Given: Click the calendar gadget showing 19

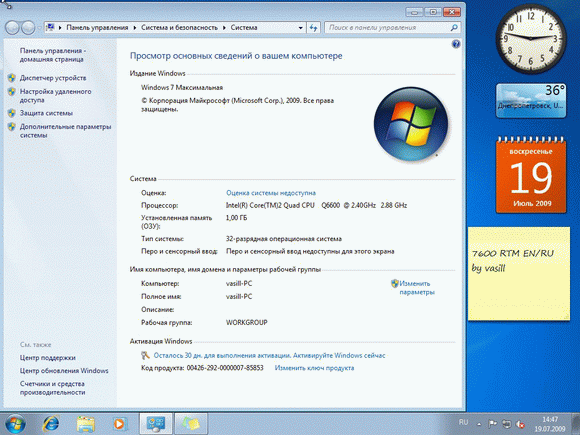Looking at the screenshot, I should 531,175.
